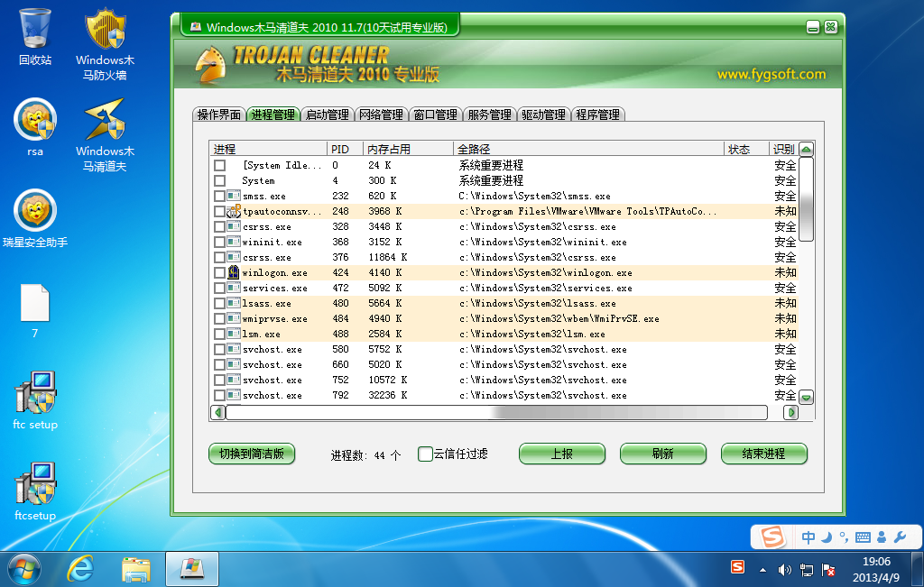The width and height of the screenshot is (924, 587).
Task: Click the 切换到简洁版 button
Action: [x=252, y=454]
